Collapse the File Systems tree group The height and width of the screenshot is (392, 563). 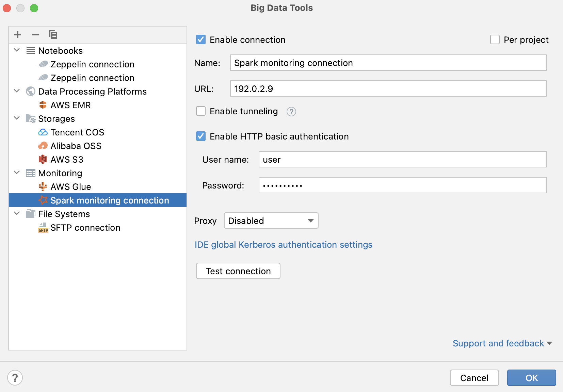click(x=17, y=213)
